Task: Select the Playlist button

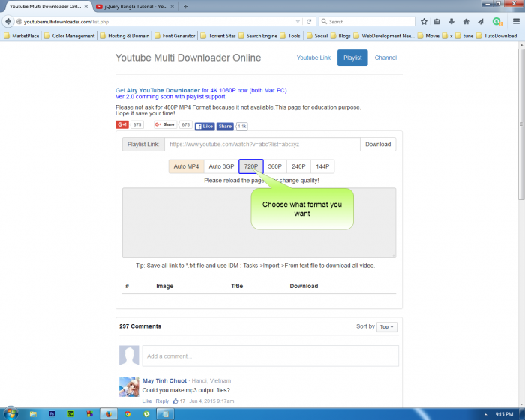Action: pos(352,58)
